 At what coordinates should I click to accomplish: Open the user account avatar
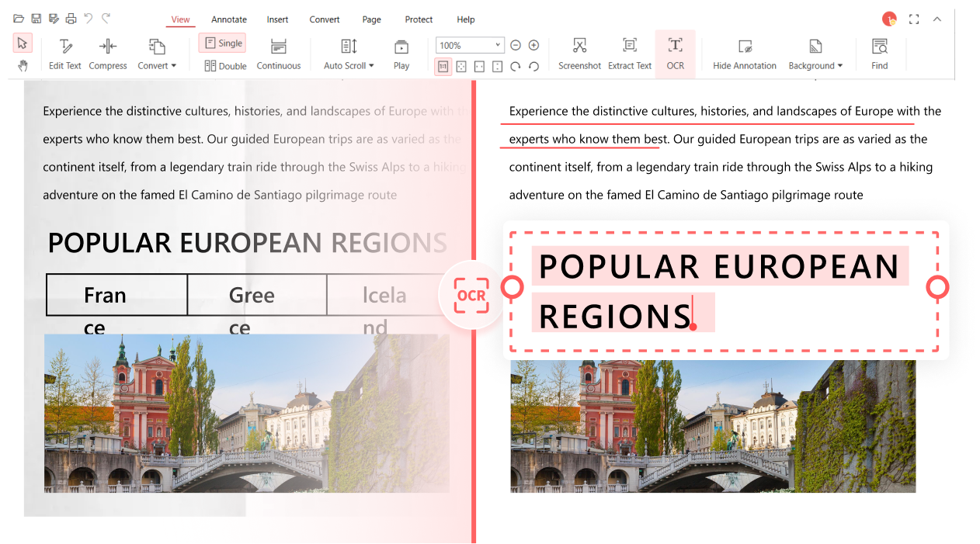click(x=890, y=19)
